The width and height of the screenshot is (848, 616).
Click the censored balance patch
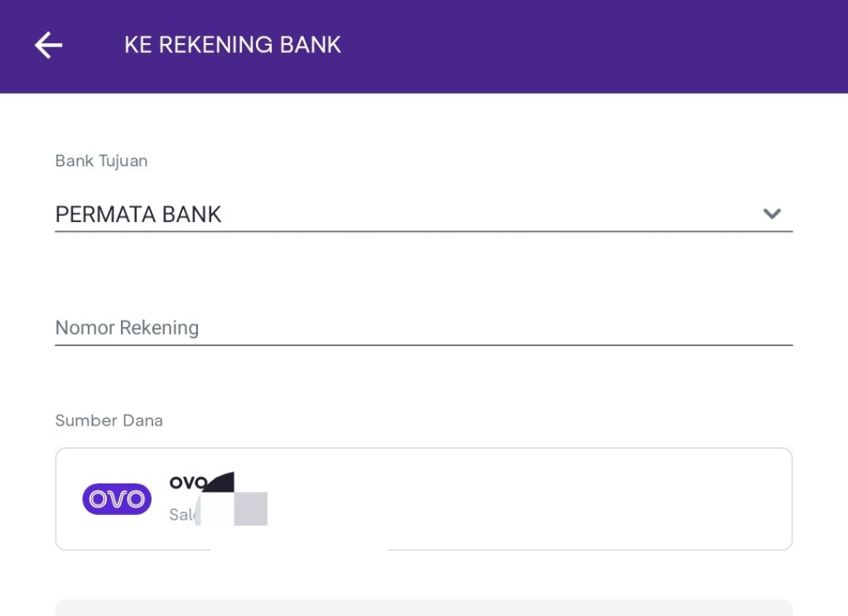pos(234,500)
